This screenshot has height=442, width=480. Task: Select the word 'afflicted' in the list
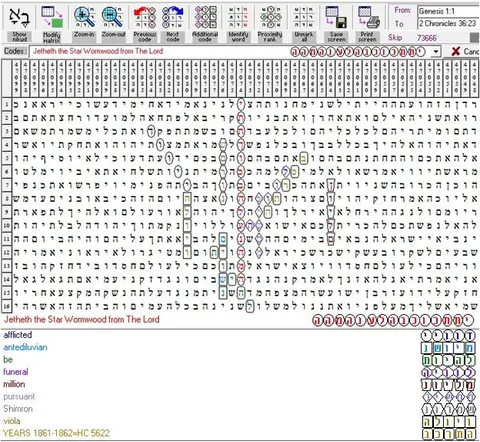(x=18, y=335)
